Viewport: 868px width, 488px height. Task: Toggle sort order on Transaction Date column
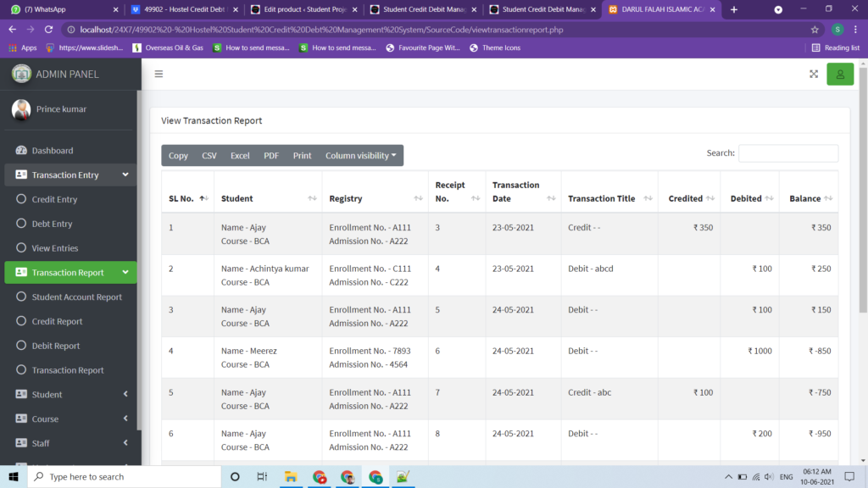(x=552, y=197)
